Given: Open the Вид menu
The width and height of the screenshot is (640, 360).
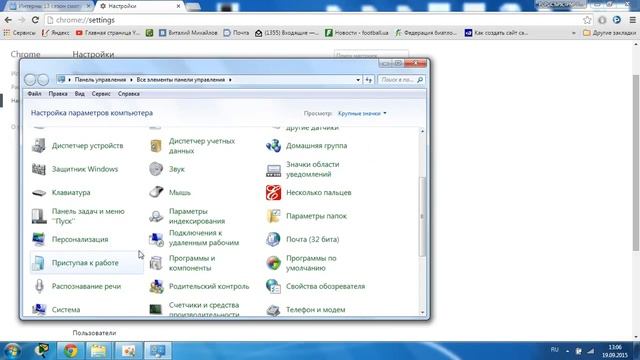Looking at the screenshot, I should coord(80,94).
